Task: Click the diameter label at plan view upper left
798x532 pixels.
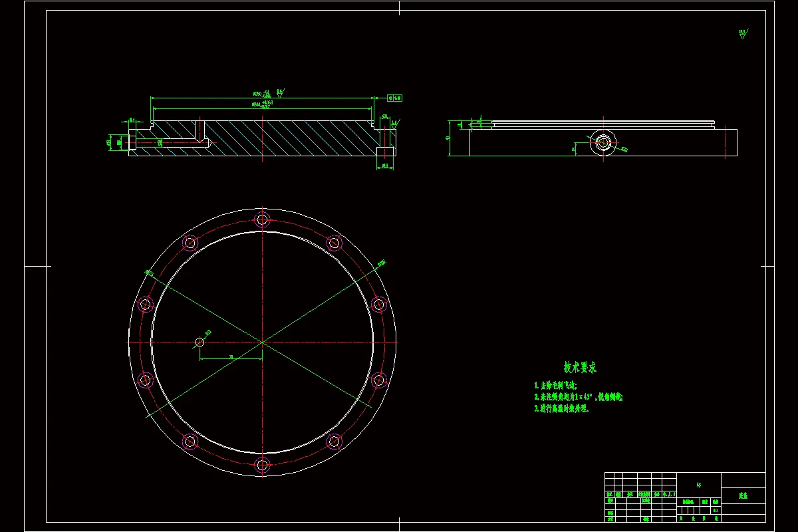Action: click(149, 272)
